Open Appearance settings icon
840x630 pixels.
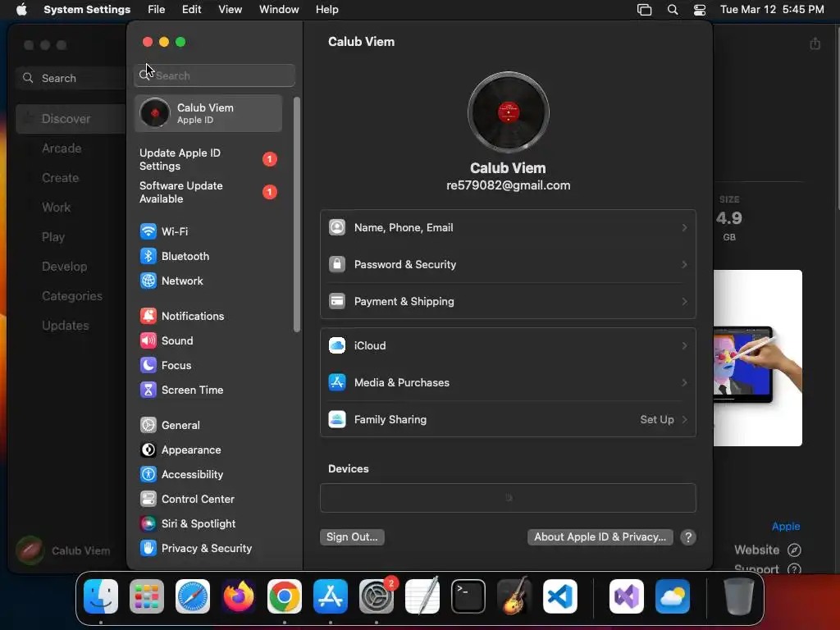pos(148,450)
